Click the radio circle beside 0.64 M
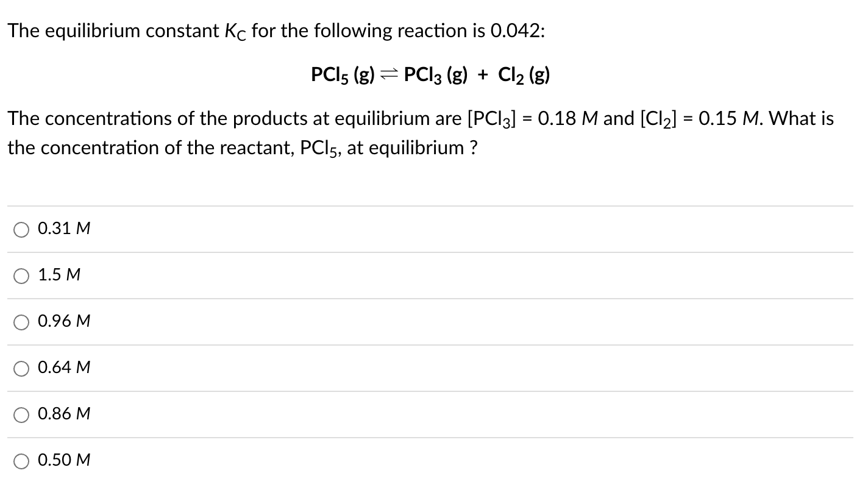Viewport: 868px width, 498px height. point(21,368)
